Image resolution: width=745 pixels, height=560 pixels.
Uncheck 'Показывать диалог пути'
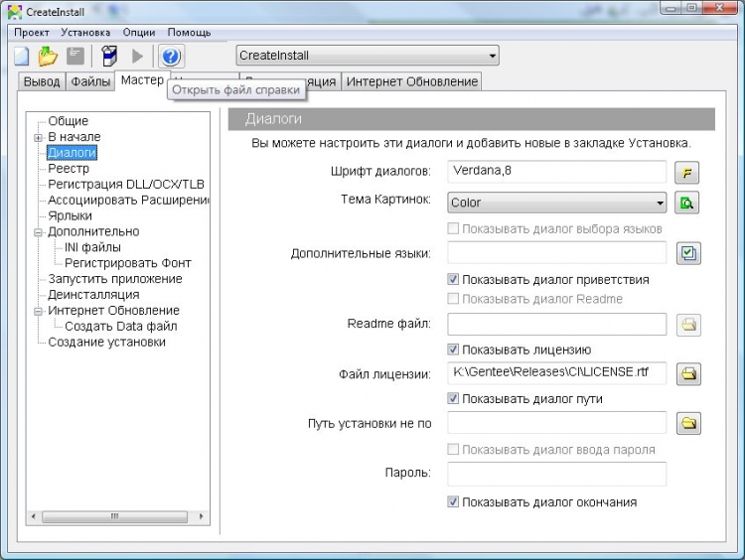tap(453, 398)
